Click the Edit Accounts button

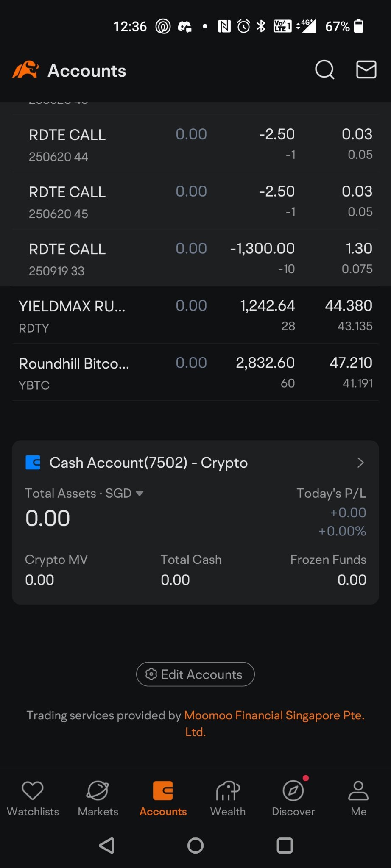195,674
